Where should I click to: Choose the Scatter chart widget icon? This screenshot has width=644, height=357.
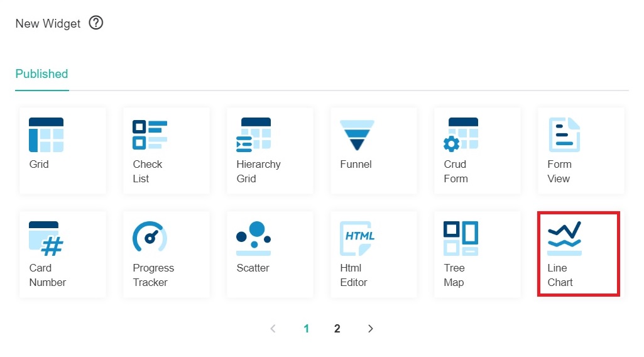pyautogui.click(x=253, y=239)
